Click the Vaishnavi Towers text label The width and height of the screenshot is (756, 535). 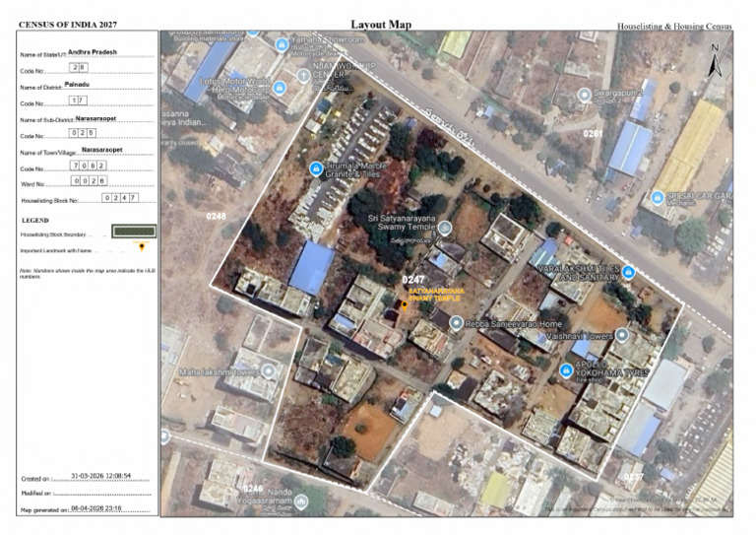click(x=580, y=335)
